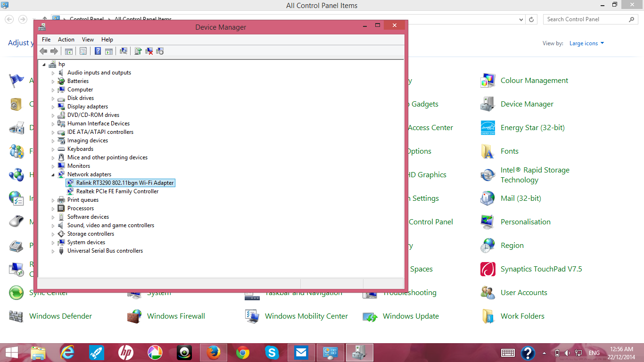Open Energy Star (32-bit) in Control Panel

click(x=533, y=128)
